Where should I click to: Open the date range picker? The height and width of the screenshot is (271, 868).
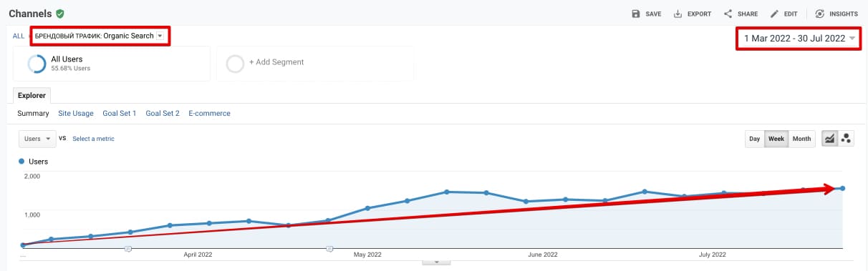[799, 39]
